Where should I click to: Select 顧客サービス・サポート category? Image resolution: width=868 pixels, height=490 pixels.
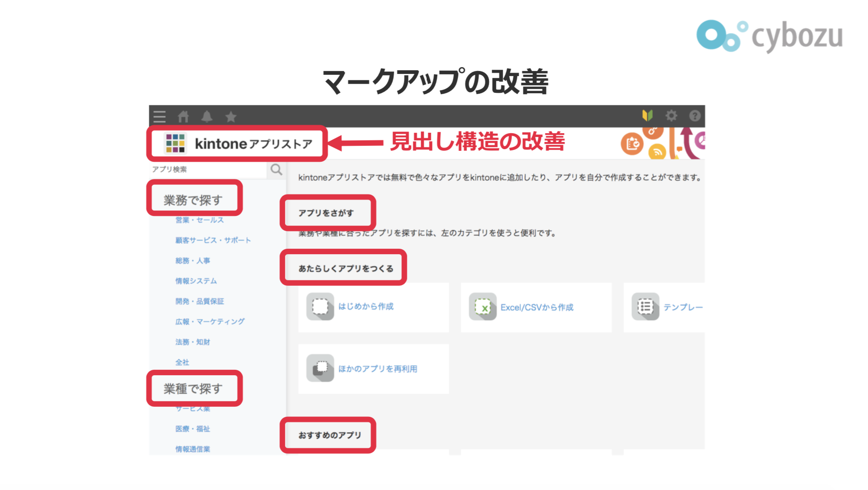[213, 240]
